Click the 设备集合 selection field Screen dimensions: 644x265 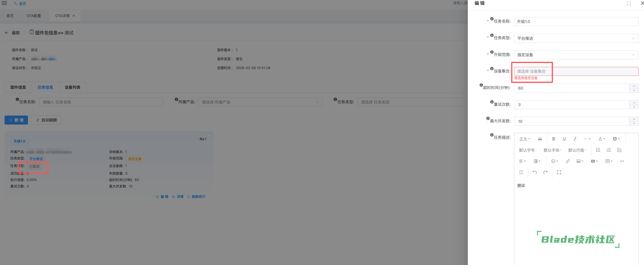click(x=576, y=71)
